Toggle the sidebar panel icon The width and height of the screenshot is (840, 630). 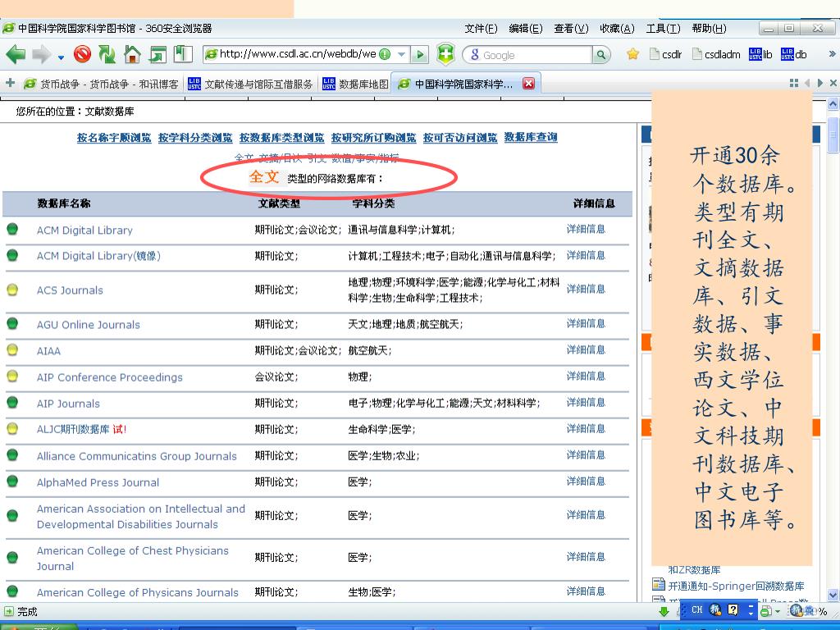183,54
